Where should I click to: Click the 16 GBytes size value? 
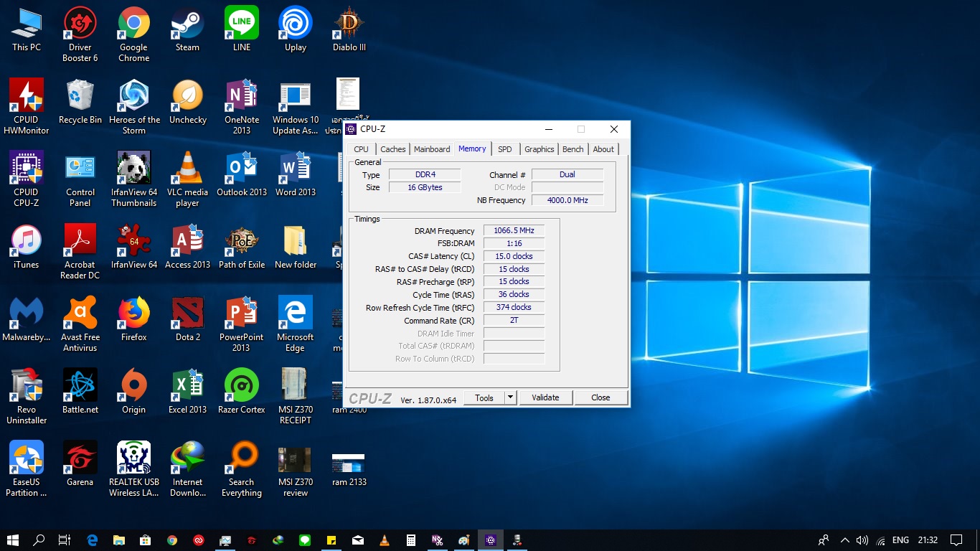pos(425,187)
